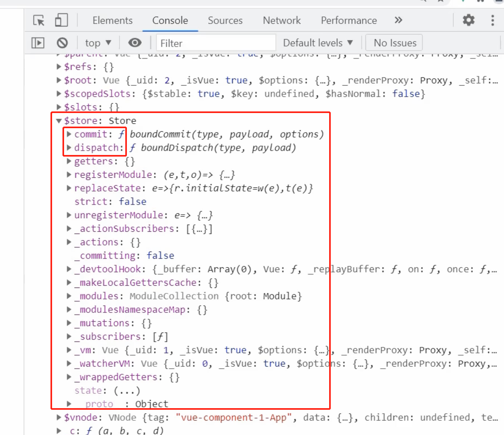Expand the $scopedSlots property
504x435 pixels.
click(x=59, y=94)
